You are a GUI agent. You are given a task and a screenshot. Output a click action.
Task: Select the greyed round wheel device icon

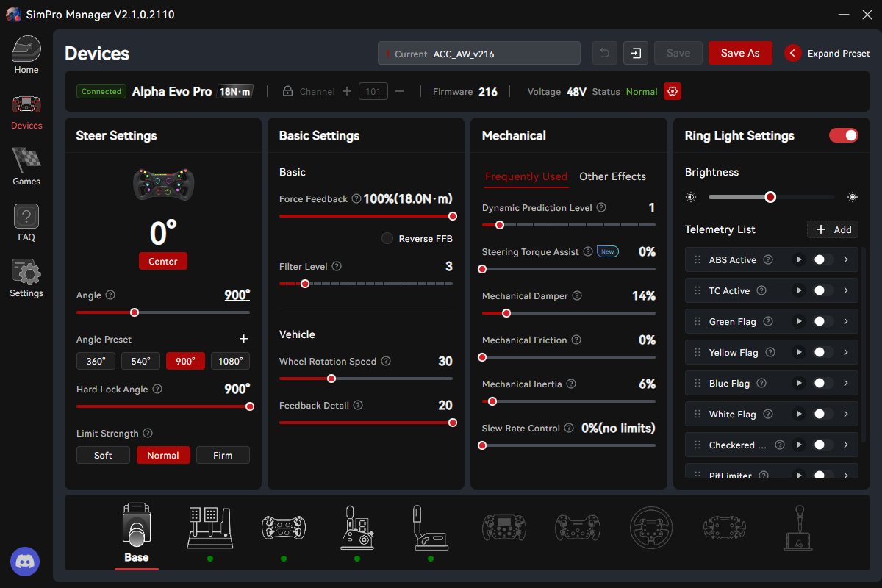pyautogui.click(x=651, y=528)
